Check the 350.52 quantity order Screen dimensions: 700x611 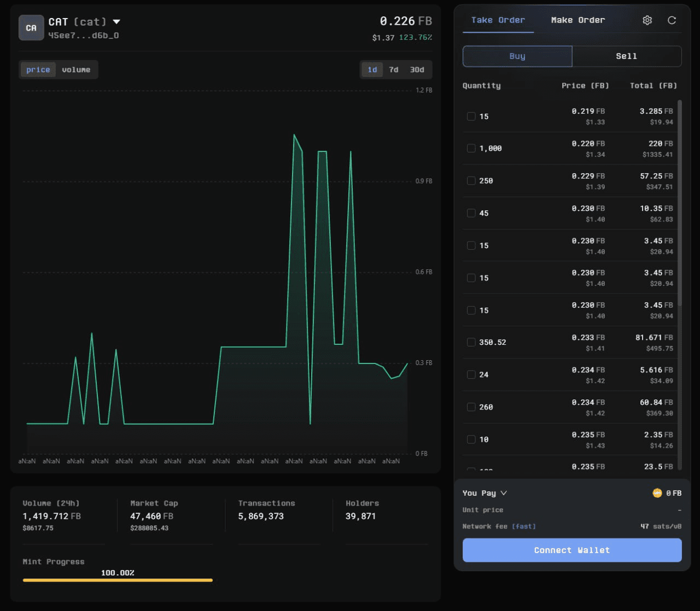[471, 343]
